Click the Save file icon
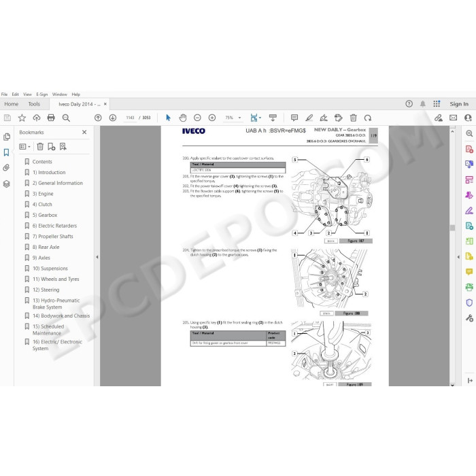The image size is (476, 476). [7, 118]
